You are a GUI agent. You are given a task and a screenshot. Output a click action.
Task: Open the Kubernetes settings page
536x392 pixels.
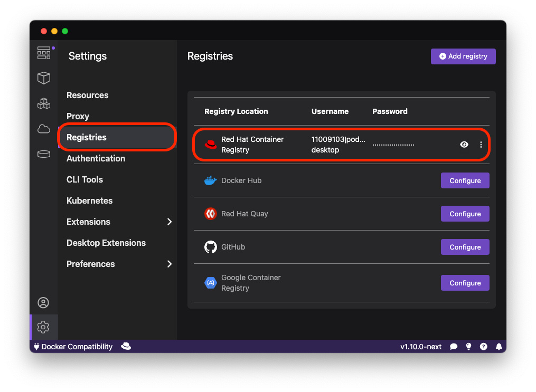(x=90, y=201)
